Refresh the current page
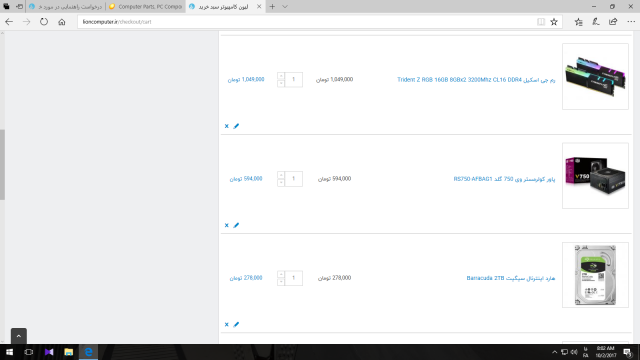The height and width of the screenshot is (360, 640). pyautogui.click(x=44, y=22)
